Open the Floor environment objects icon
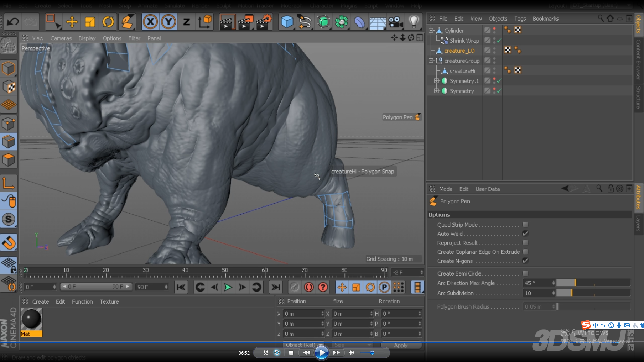Screen dimensions: 644x362 pos(378,22)
